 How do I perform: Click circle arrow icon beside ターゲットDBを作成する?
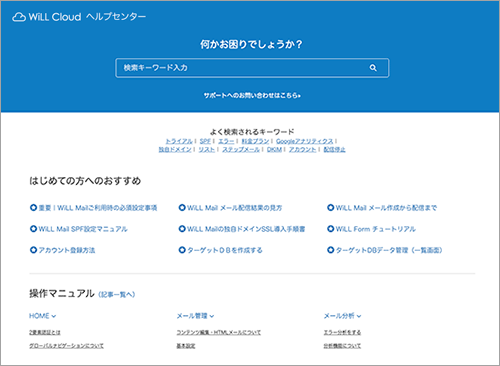[x=182, y=250]
